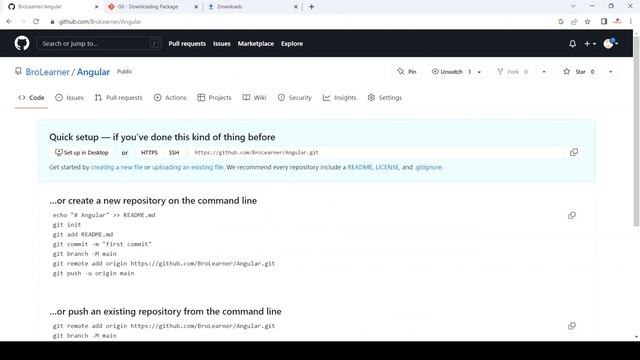Switch to the Code tab
Screen dimensions: 640x360
tap(31, 98)
